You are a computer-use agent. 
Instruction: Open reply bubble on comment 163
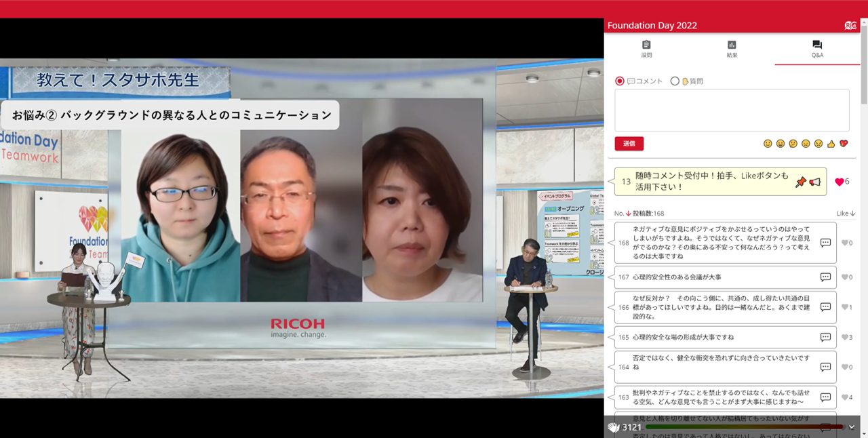pos(825,397)
